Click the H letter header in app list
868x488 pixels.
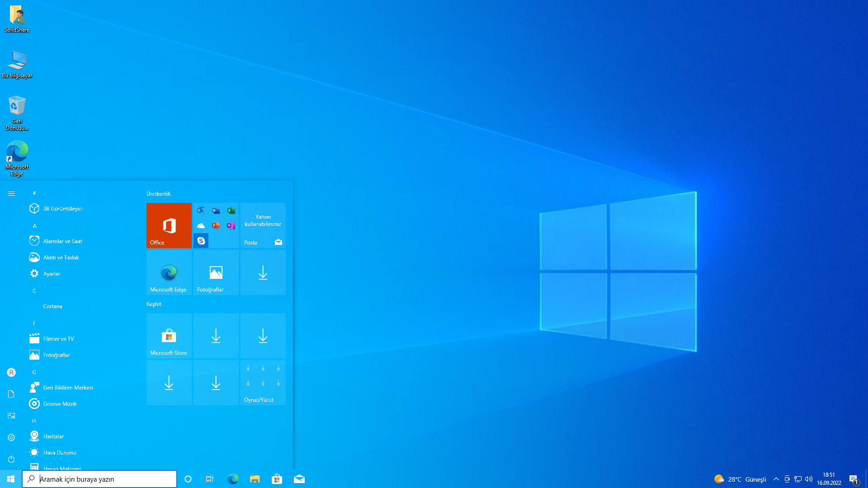[x=34, y=421]
